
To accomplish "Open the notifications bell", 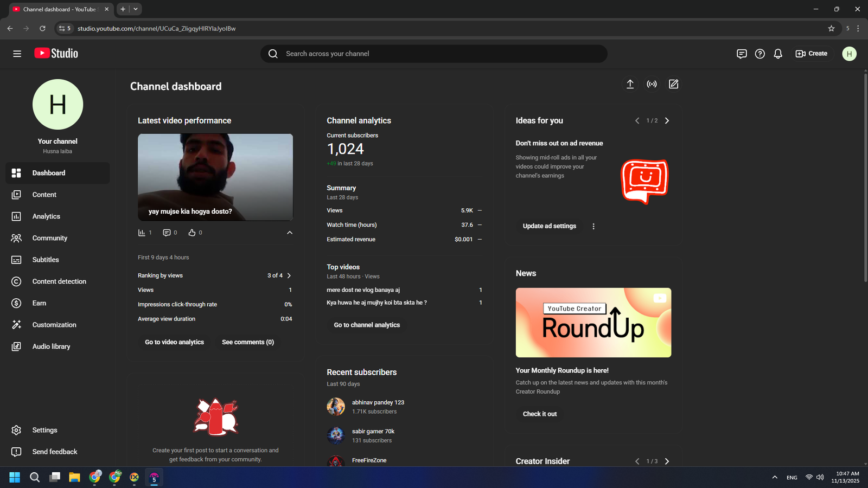I will (778, 54).
